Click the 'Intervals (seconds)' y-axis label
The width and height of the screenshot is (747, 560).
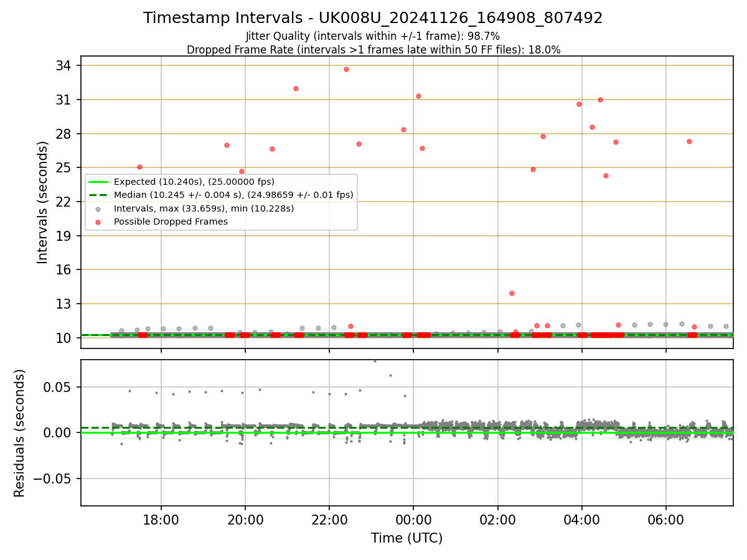(42, 202)
